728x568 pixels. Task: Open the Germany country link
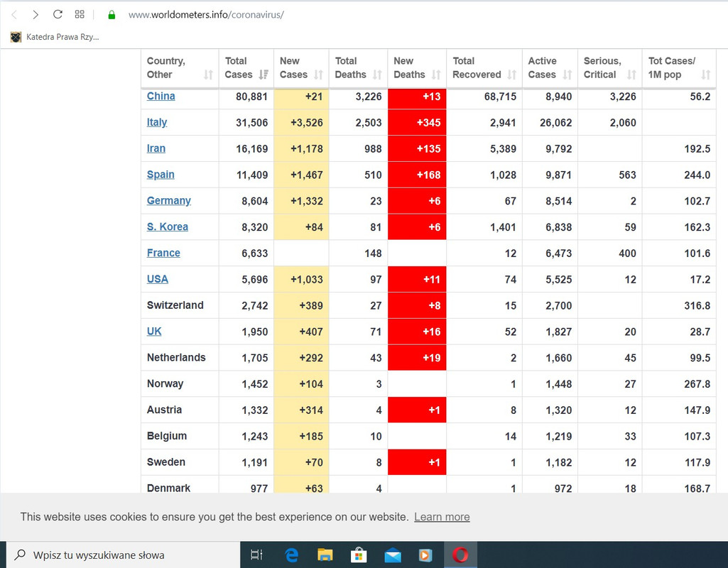169,200
